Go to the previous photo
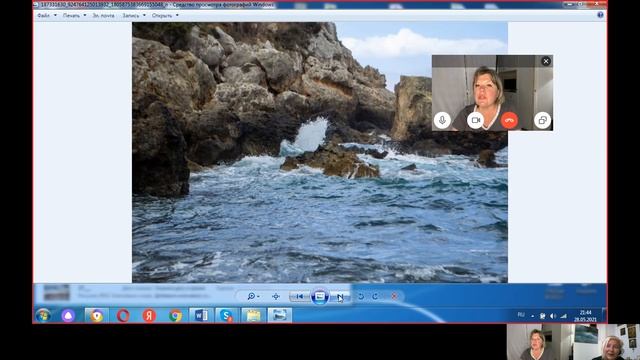 (x=300, y=296)
